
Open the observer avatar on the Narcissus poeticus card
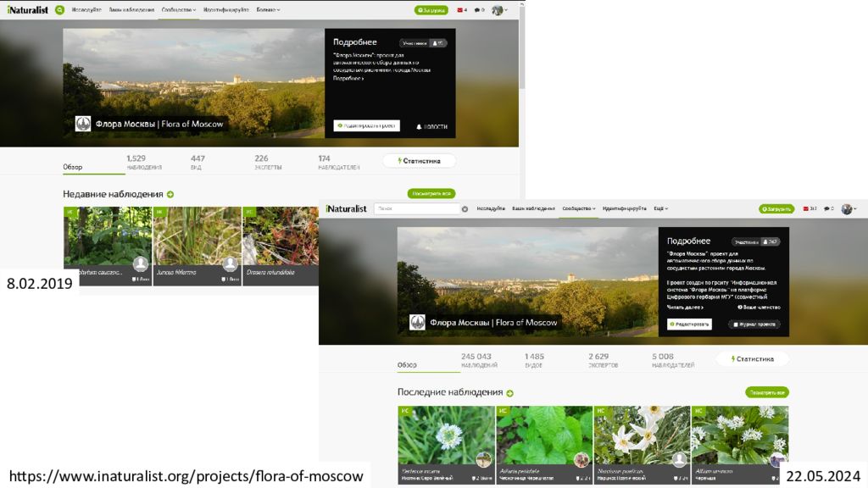pos(679,459)
